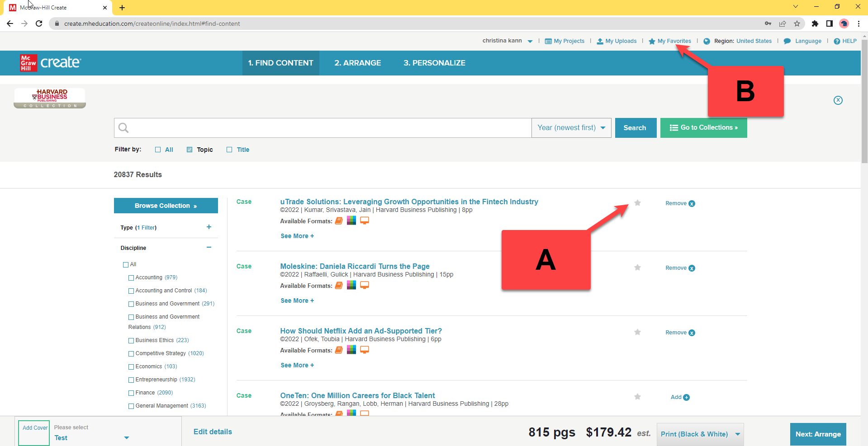This screenshot has height=446, width=868.
Task: Click the print format icon for uTrade Solutions
Action: point(339,221)
